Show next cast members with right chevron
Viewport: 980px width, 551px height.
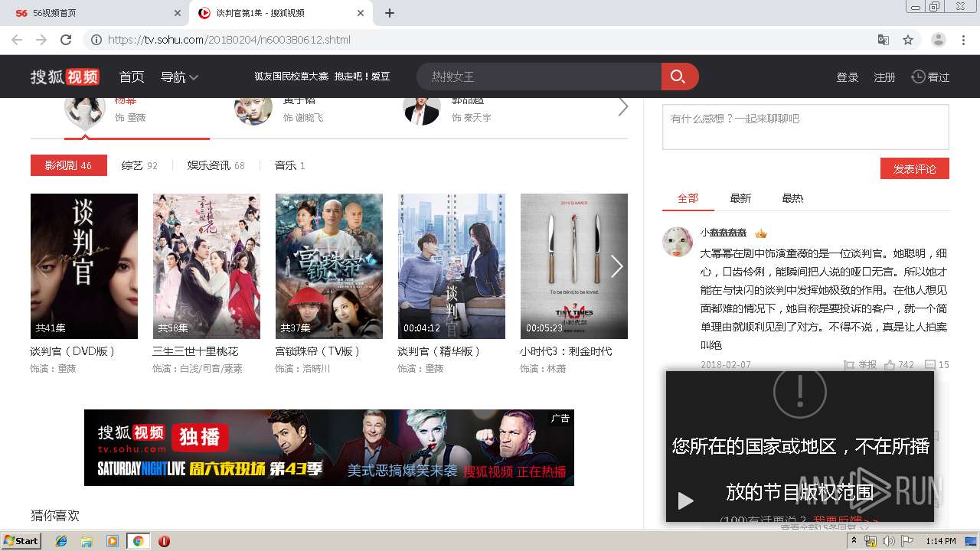coord(622,107)
